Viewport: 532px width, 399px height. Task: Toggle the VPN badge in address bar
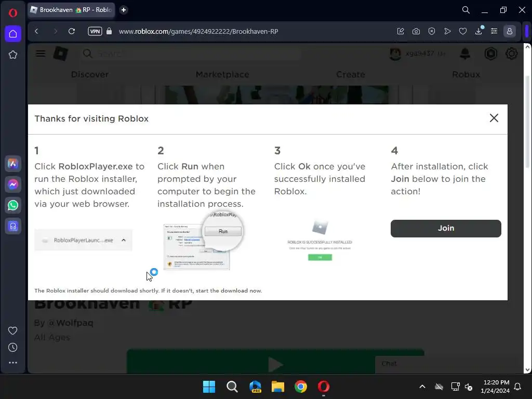click(x=95, y=31)
